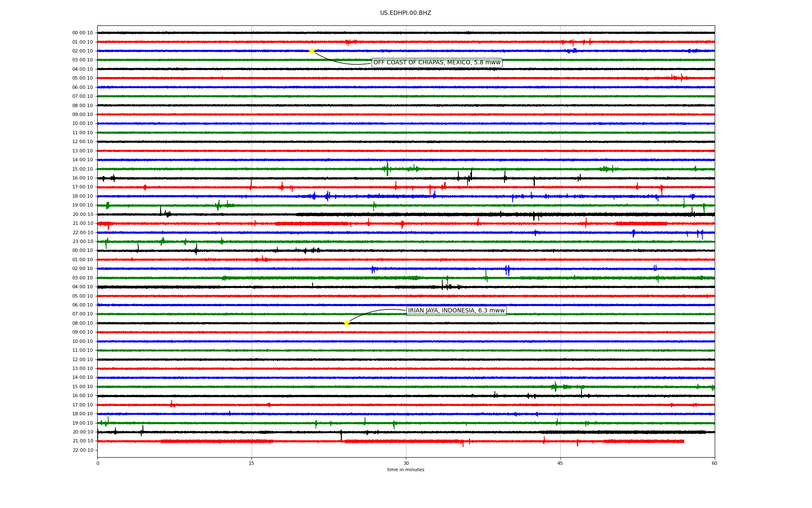Click the 02:00:10 label on the Chiapas star row
This screenshot has width=812, height=508.
tap(82, 51)
